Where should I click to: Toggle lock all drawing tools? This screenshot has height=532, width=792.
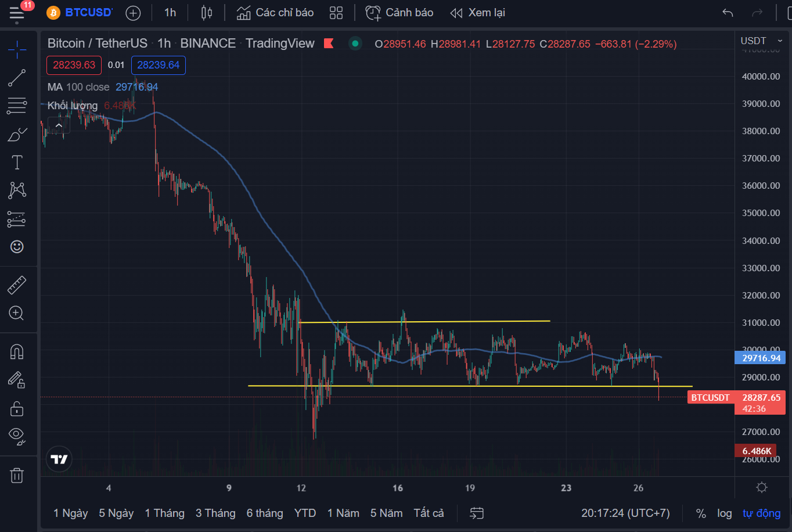[17, 408]
